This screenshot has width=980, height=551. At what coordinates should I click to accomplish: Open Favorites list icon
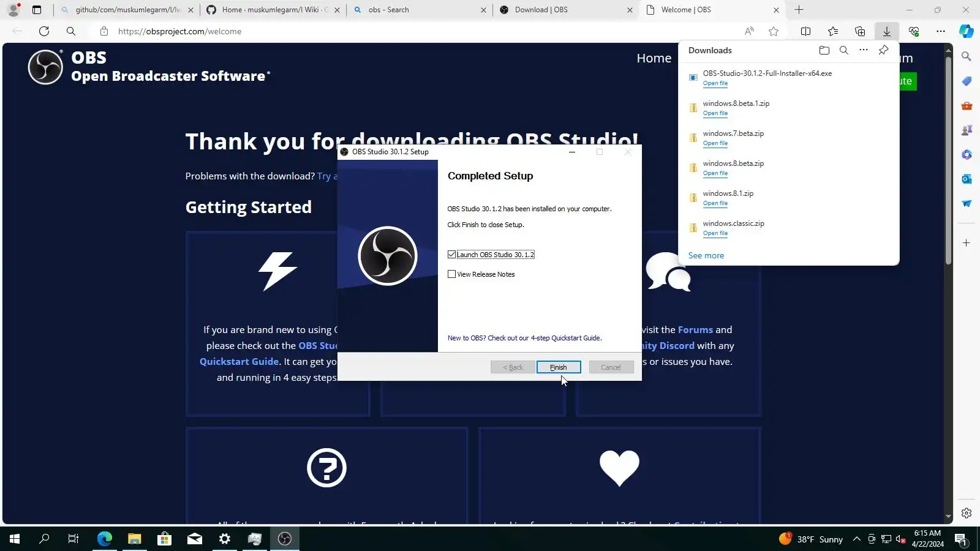(x=833, y=31)
